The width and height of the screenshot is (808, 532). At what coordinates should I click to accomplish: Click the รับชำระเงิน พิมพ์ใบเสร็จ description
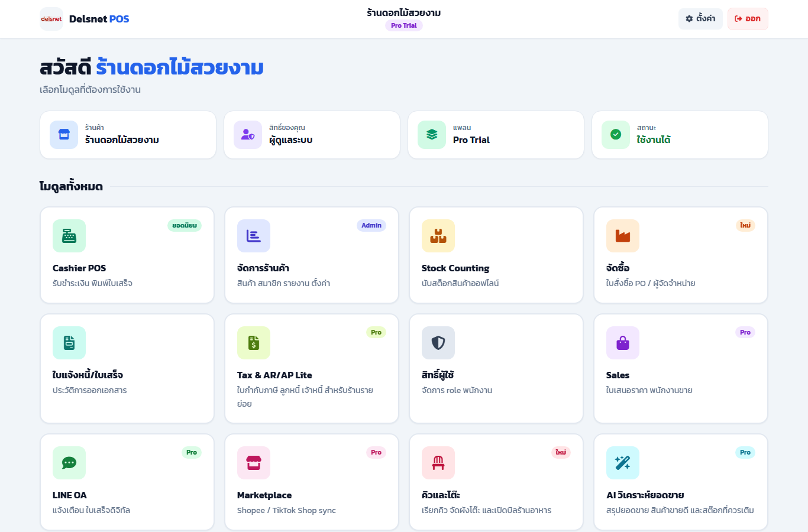click(x=92, y=283)
